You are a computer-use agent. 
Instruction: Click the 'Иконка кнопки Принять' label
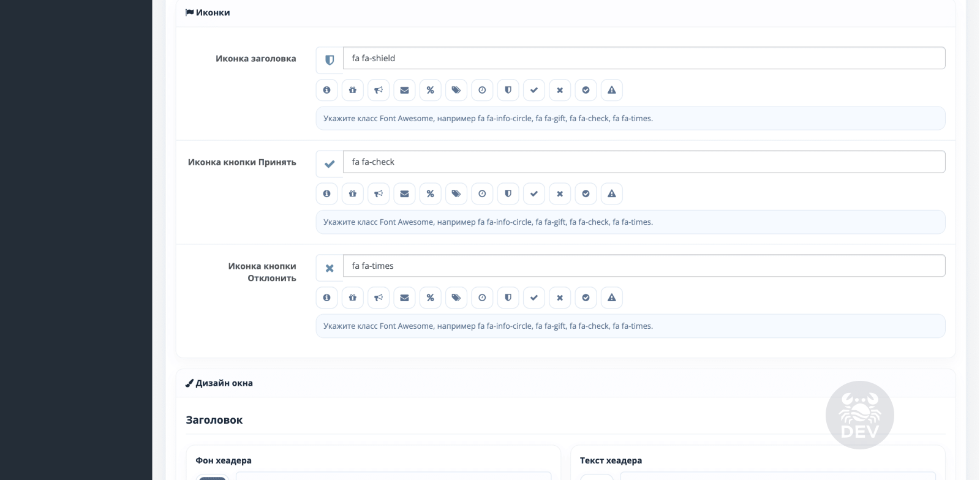pyautogui.click(x=242, y=162)
